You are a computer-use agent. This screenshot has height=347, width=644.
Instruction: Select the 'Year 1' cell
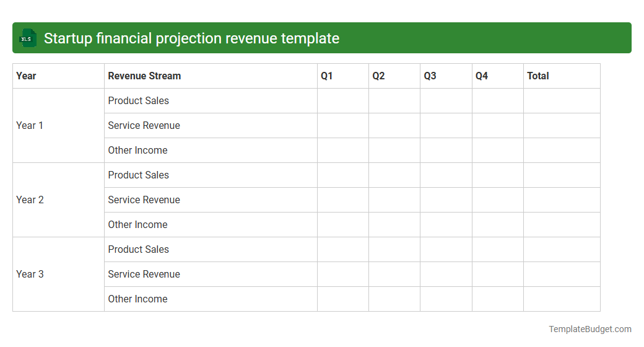(58, 125)
